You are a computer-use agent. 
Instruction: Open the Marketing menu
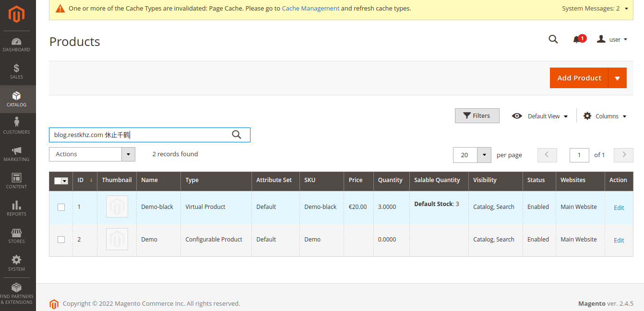[16, 154]
